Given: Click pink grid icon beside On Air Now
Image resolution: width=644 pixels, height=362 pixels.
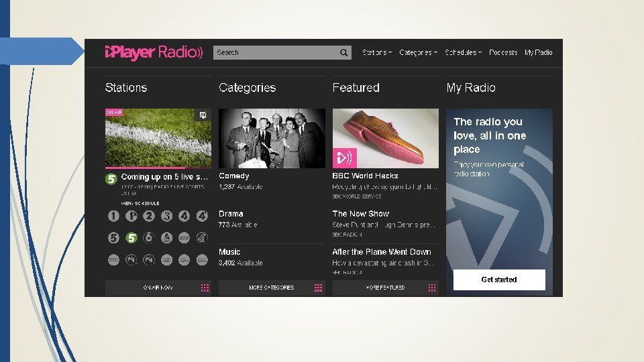Looking at the screenshot, I should tap(205, 288).
